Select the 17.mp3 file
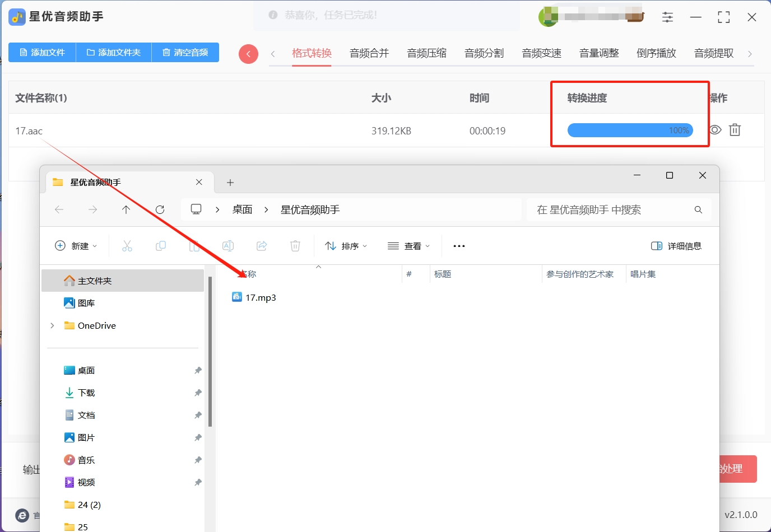 (x=254, y=297)
